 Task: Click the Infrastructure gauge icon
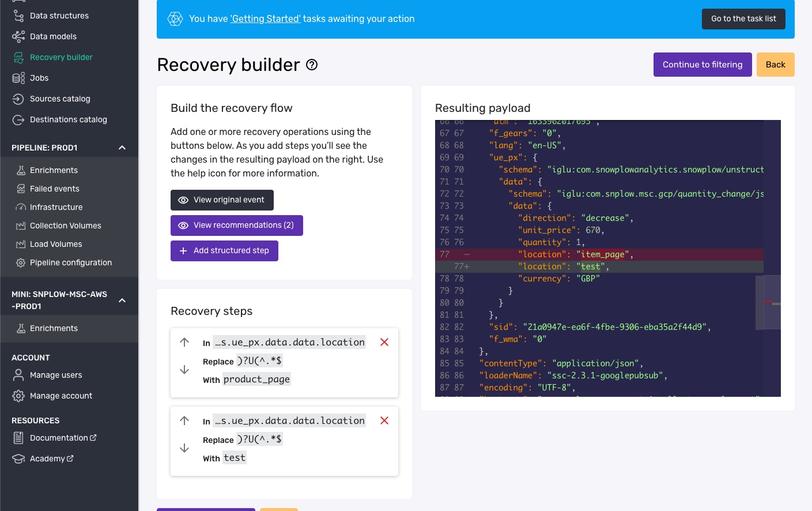[x=21, y=207]
